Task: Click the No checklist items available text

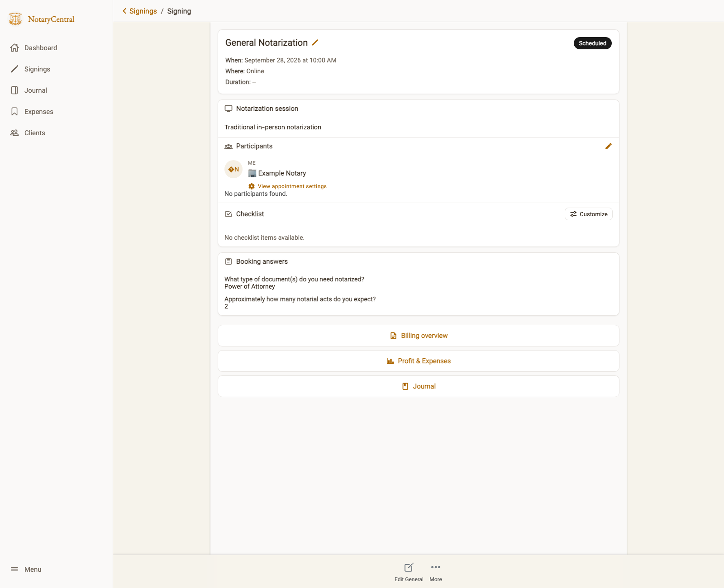Action: point(264,237)
